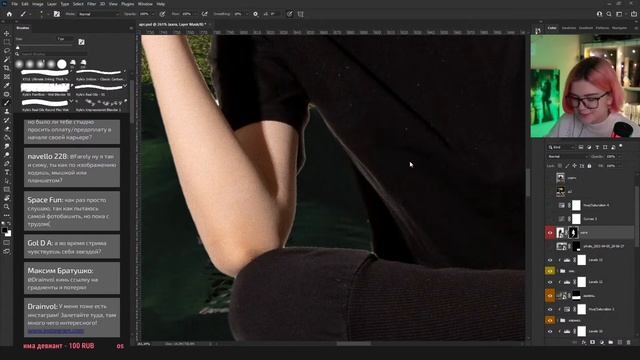Select the Horizontal Type tool
The height and width of the screenshot is (360, 640).
pyautogui.click(x=7, y=172)
